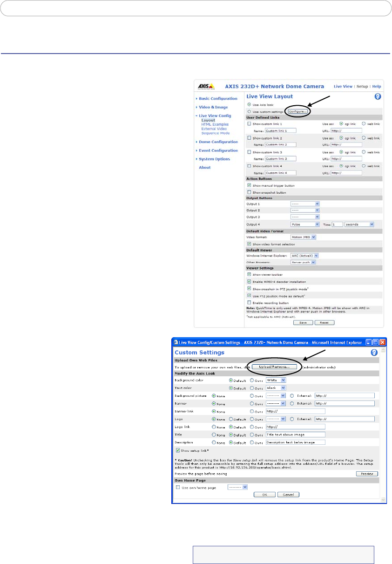This screenshot has width=392, height=564.
Task: Enable Show custom link 4 checkbox
Action: click(249, 167)
